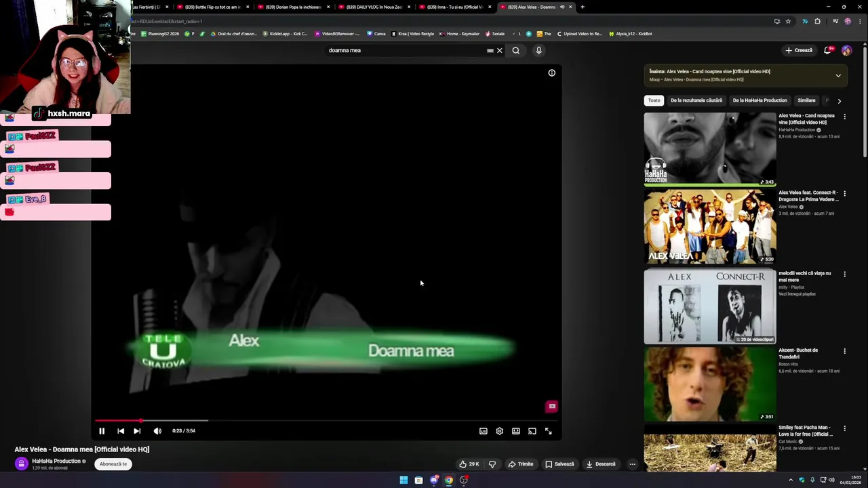868x488 pixels.
Task: Clear the YouTube search box text
Action: pos(500,50)
